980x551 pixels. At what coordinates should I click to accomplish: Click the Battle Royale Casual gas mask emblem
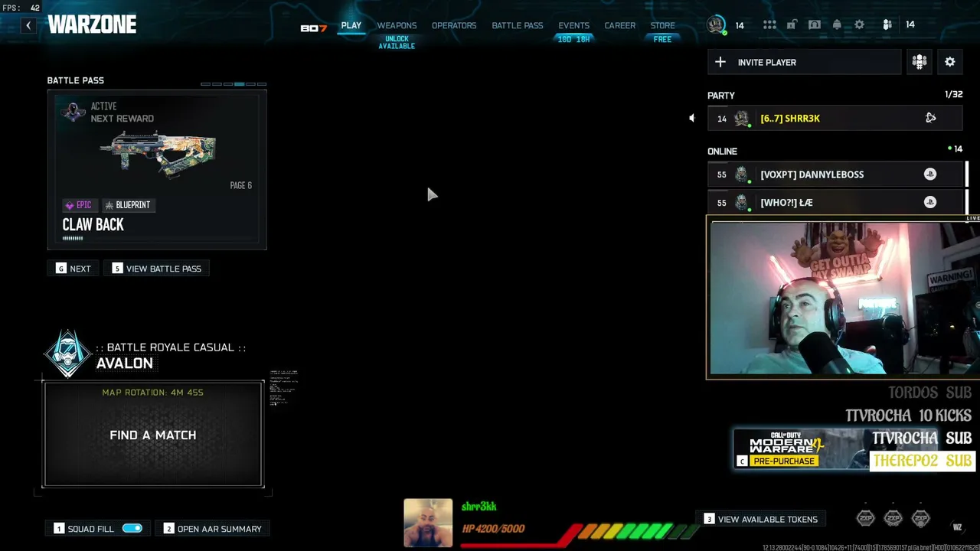pos(67,354)
